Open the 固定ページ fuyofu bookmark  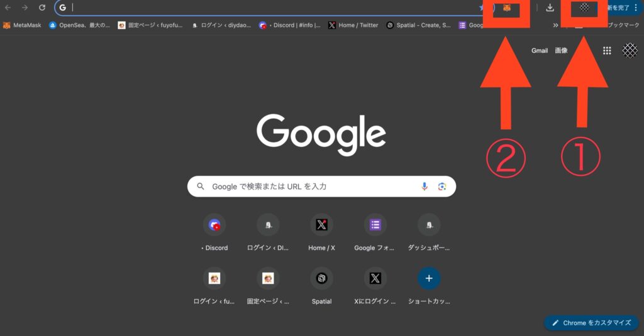pyautogui.click(x=150, y=25)
